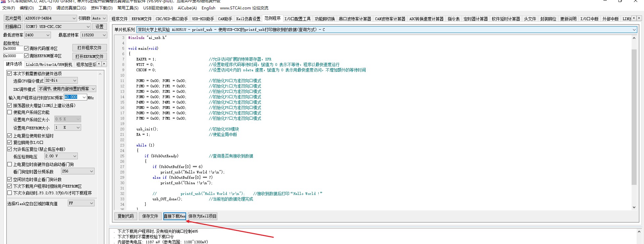Click left arrow of hardware options tab strip

(x=99, y=64)
